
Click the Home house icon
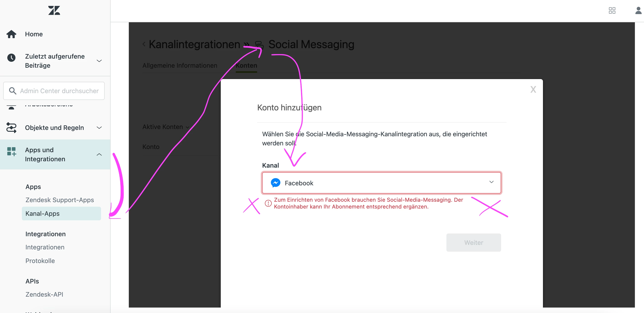11,34
